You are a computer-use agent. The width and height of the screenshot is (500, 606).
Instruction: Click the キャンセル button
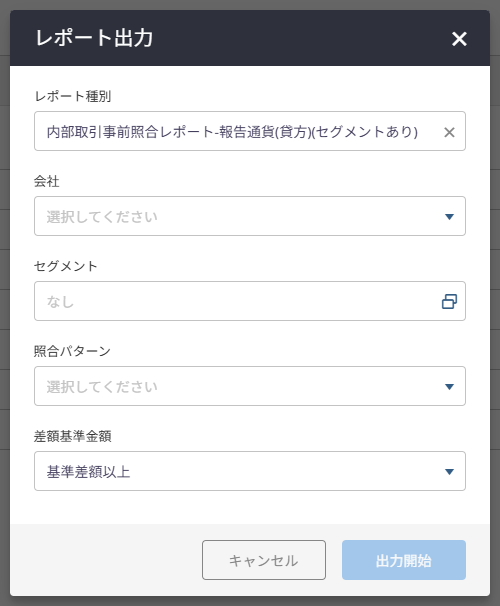tap(264, 560)
